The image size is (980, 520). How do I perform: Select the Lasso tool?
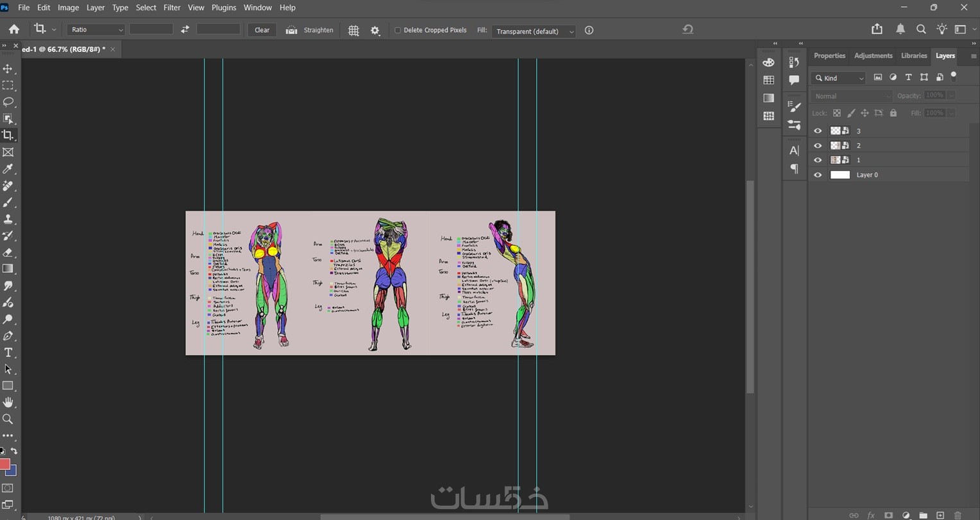coord(8,102)
